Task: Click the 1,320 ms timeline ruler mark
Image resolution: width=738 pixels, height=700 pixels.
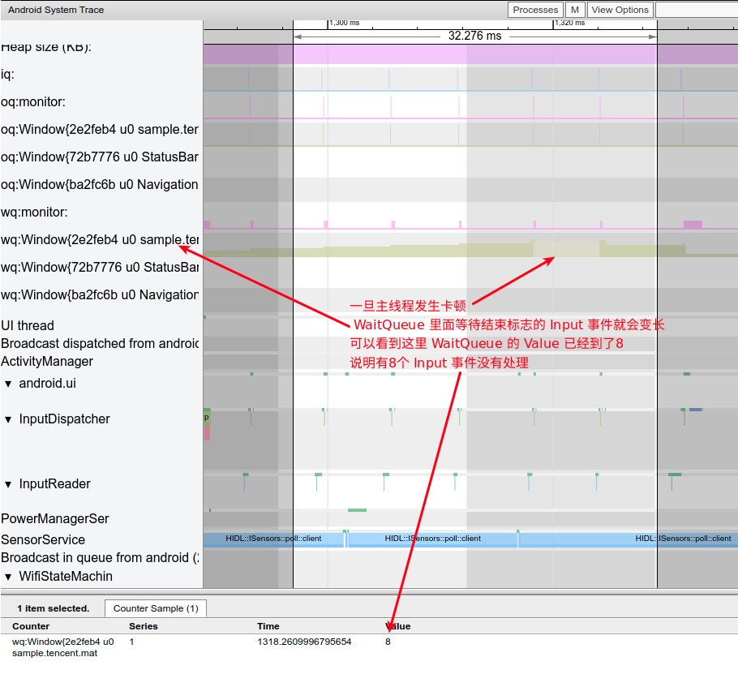Action: tap(569, 23)
